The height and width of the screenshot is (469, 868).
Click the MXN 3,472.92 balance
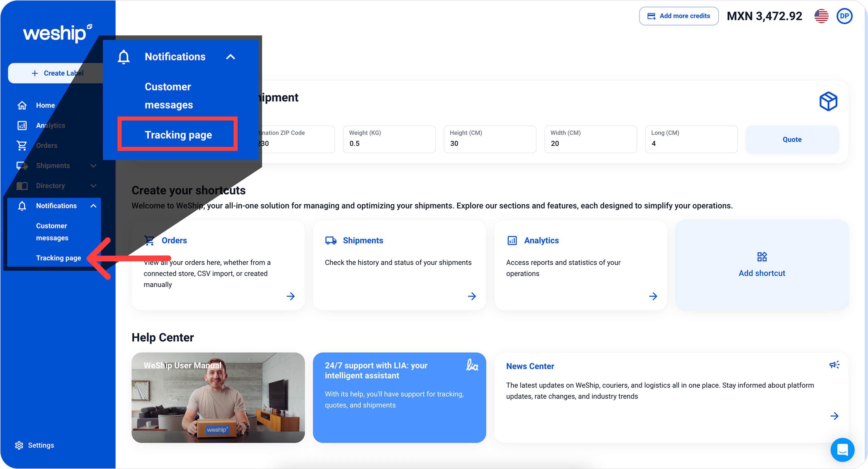[764, 16]
